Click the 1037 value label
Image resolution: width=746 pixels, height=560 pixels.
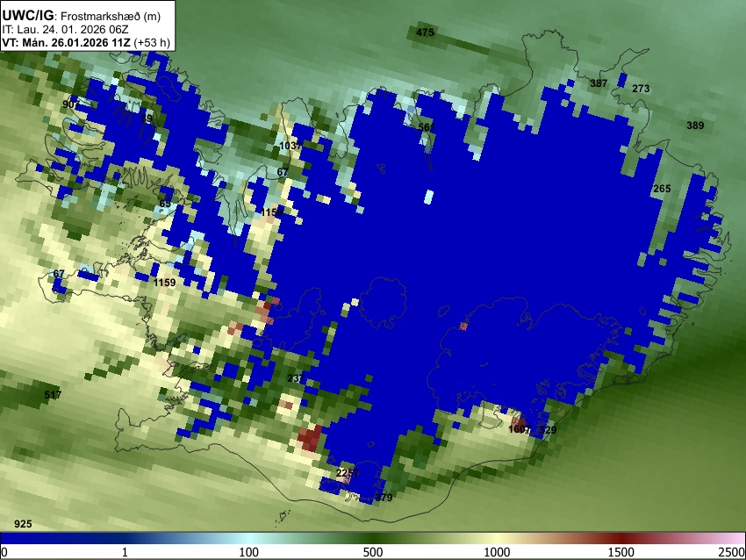[291, 146]
